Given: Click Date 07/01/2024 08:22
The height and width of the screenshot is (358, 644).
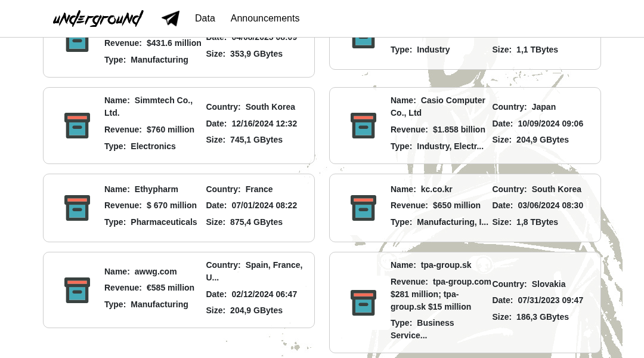Looking at the screenshot, I should (x=252, y=205).
